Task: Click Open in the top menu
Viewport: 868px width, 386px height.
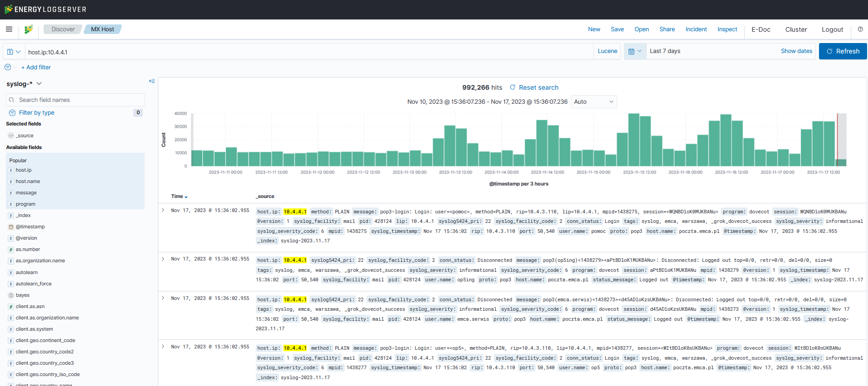Action: (x=642, y=29)
